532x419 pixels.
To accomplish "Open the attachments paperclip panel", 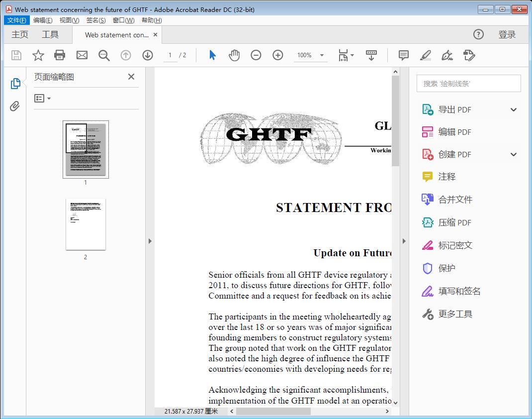I will (15, 105).
